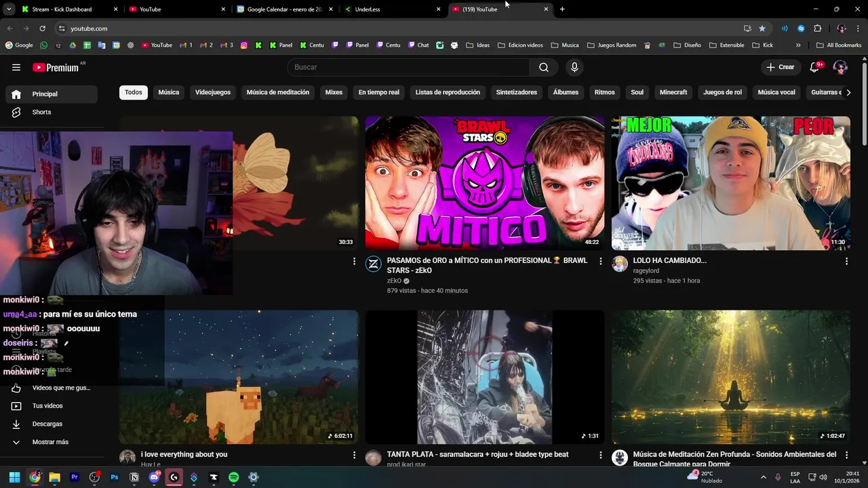Screen dimensions: 868x488
Task: Select the Todos filter chip
Action: pos(134,92)
